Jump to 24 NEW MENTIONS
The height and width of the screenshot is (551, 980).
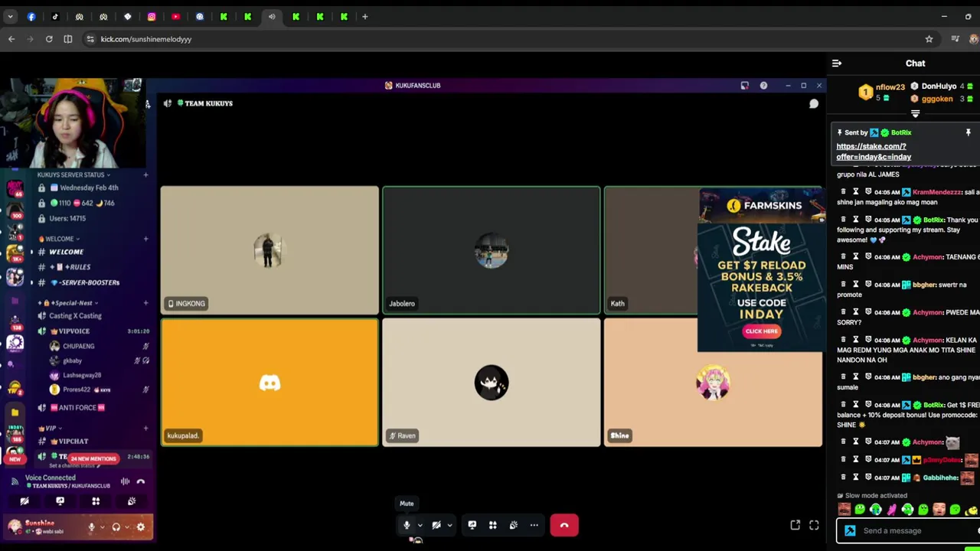coord(93,458)
